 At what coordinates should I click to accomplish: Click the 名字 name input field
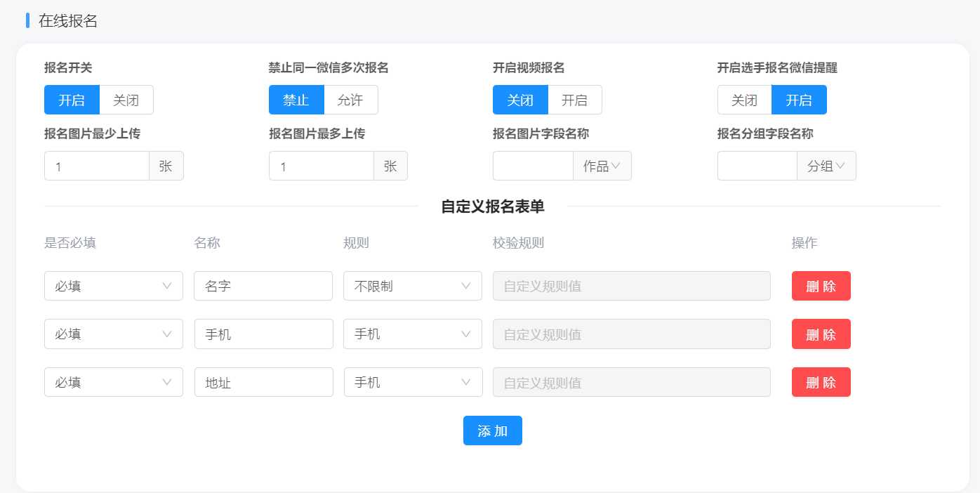coord(263,286)
